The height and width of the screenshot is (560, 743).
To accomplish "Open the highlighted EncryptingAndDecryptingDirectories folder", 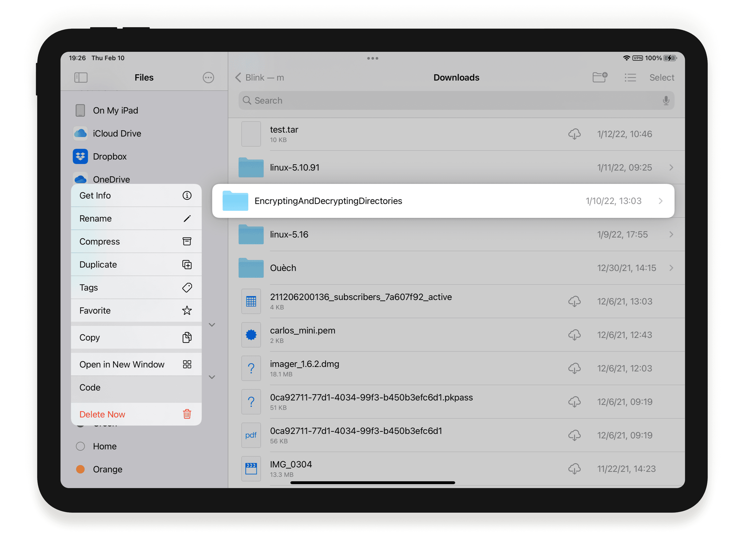I will 443,201.
